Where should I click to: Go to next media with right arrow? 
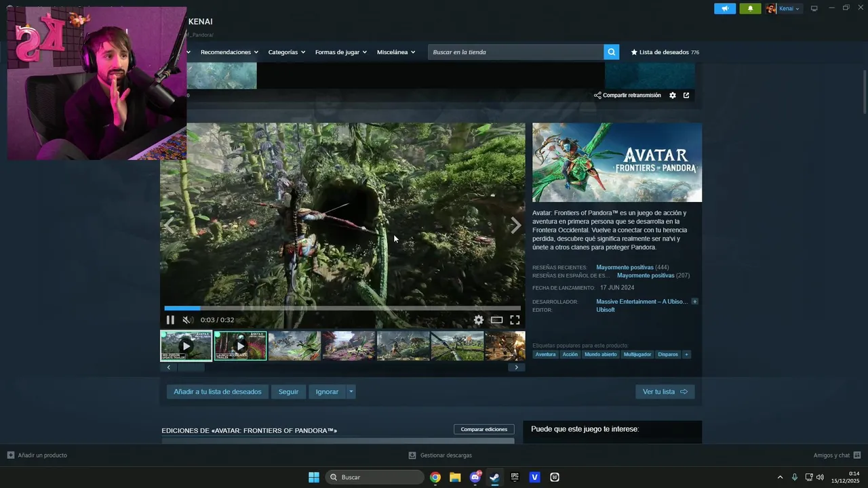[516, 226]
